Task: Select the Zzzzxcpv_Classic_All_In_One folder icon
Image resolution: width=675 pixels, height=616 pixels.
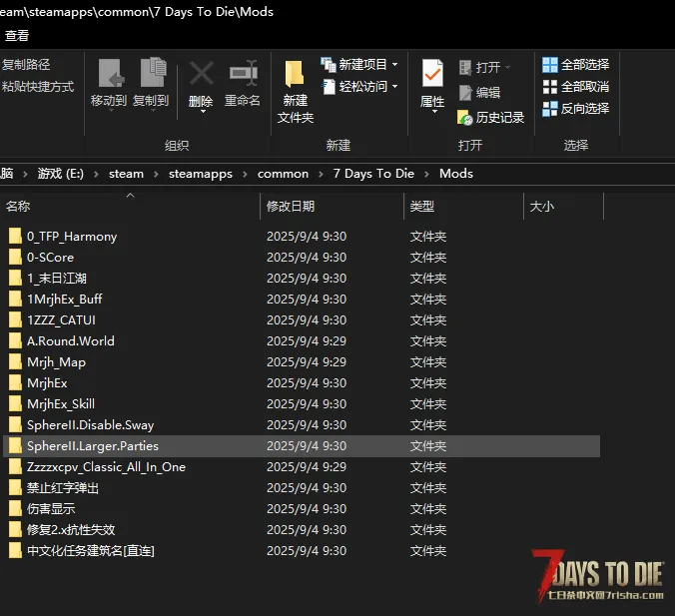Action: point(15,466)
